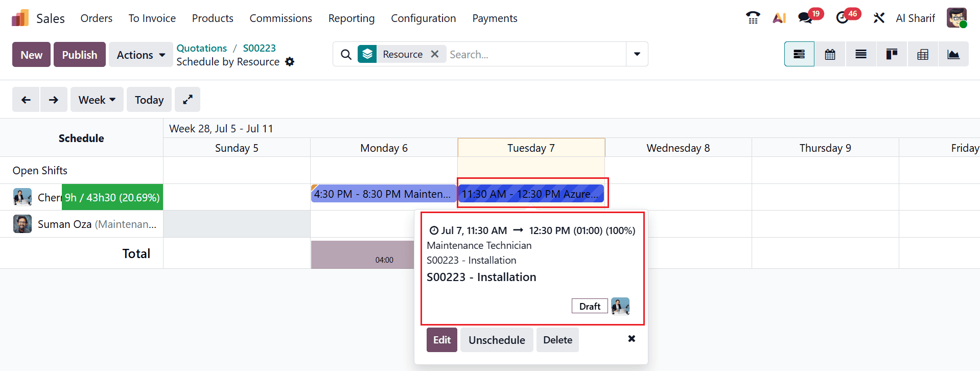Go to the next week
Viewport: 980px width, 371px height.
(x=54, y=100)
